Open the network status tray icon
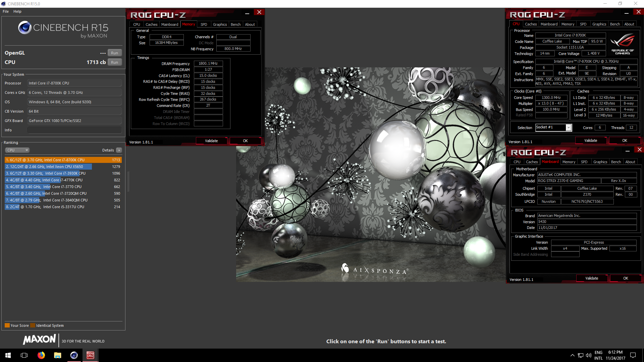This screenshot has height=362, width=644. point(580,355)
